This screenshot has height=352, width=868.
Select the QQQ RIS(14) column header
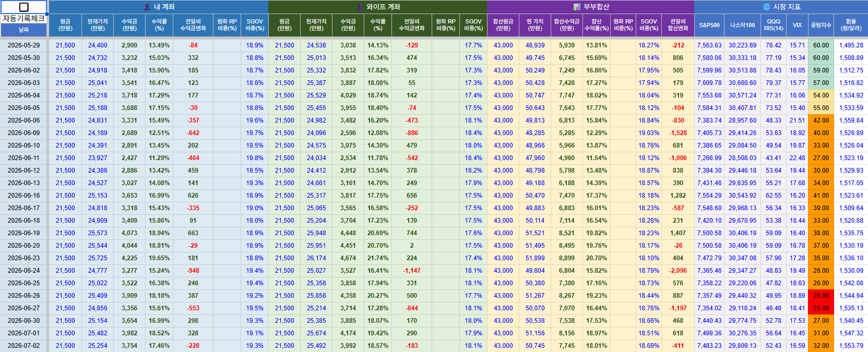[x=774, y=25]
